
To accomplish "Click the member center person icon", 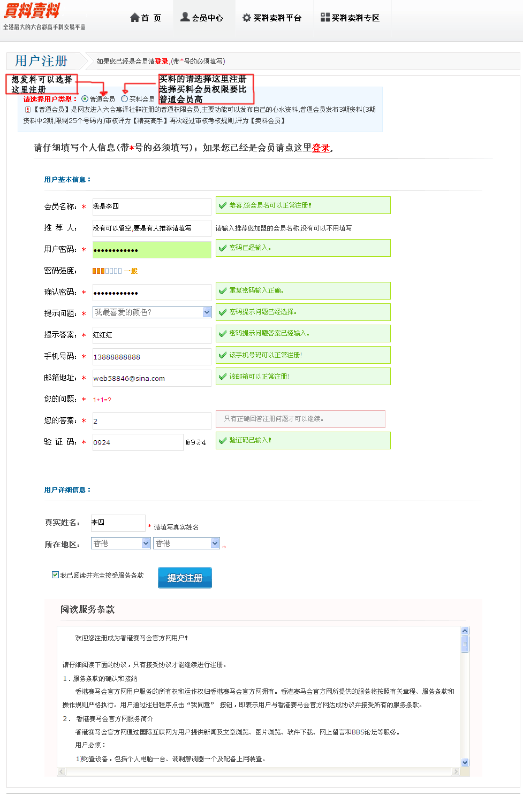I will pyautogui.click(x=185, y=17).
